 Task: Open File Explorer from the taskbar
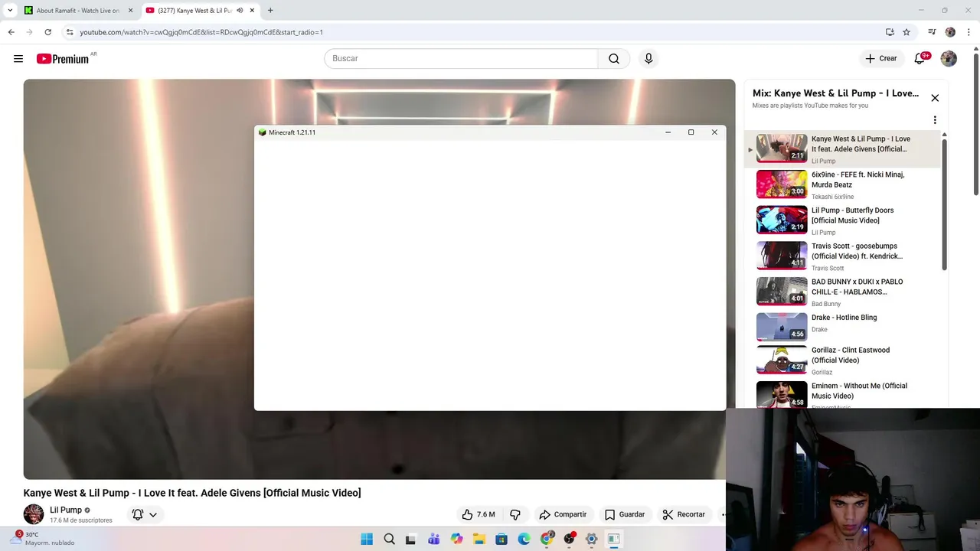479,540
